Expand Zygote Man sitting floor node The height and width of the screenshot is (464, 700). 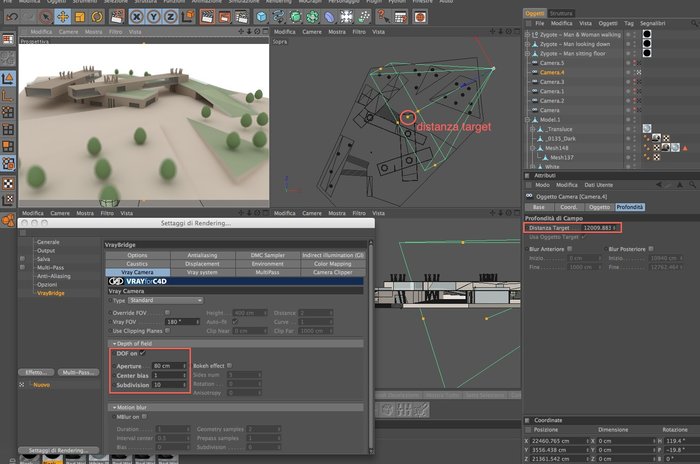click(x=527, y=53)
